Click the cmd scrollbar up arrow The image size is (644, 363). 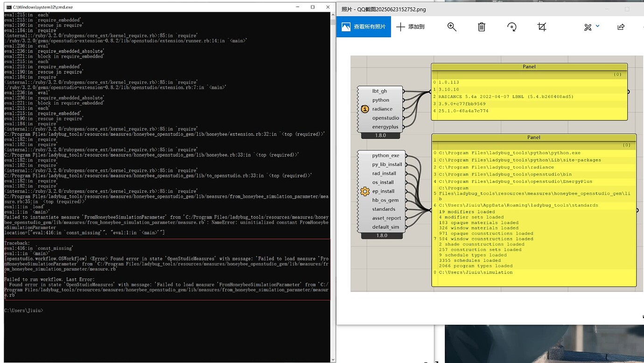click(333, 15)
